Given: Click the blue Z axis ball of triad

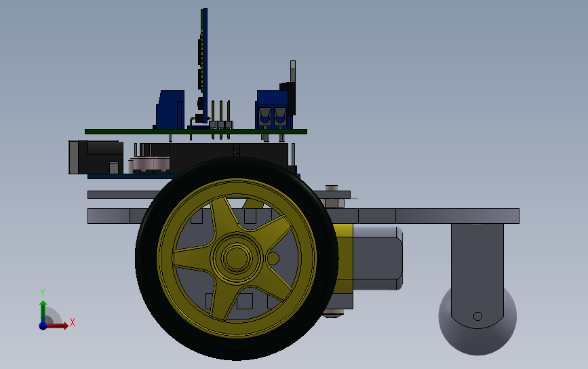Looking at the screenshot, I should click(x=43, y=326).
